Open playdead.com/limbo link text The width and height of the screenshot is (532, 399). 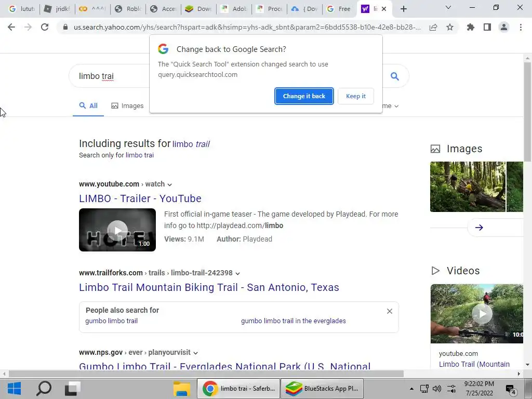tap(240, 225)
